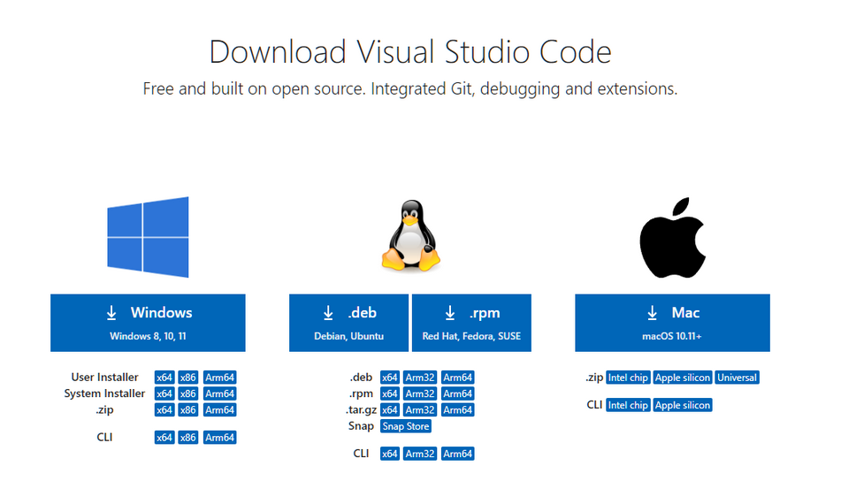Image resolution: width=841 pixels, height=504 pixels.
Task: Select Intel chip for Mac CLI
Action: click(x=628, y=405)
